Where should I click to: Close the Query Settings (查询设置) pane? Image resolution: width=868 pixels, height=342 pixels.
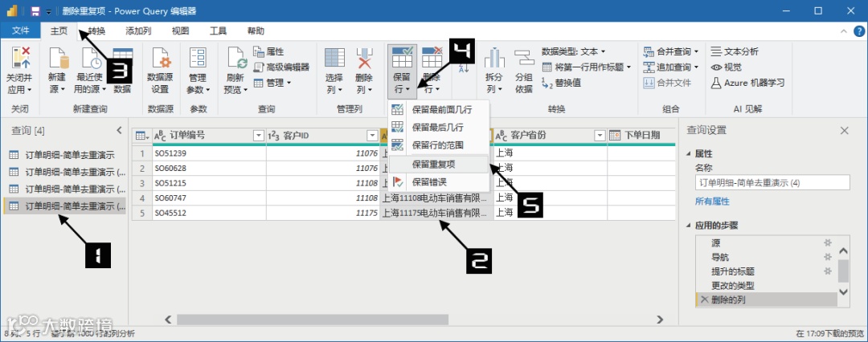pos(844,131)
